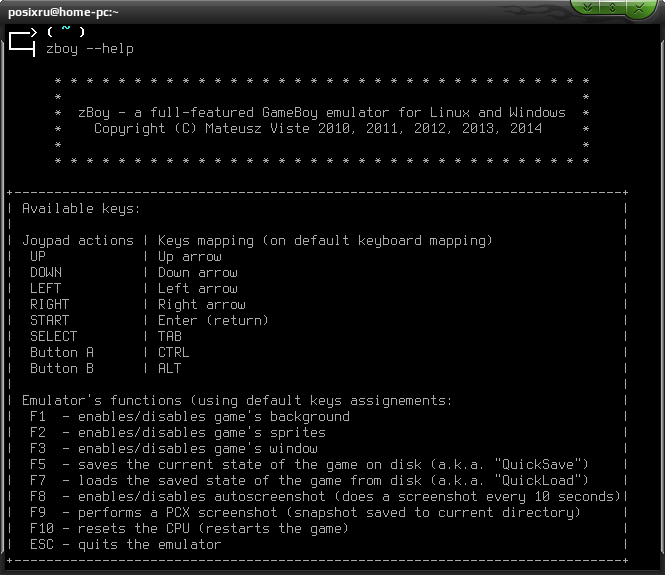Click the 'TAB' key mapping

170,337
